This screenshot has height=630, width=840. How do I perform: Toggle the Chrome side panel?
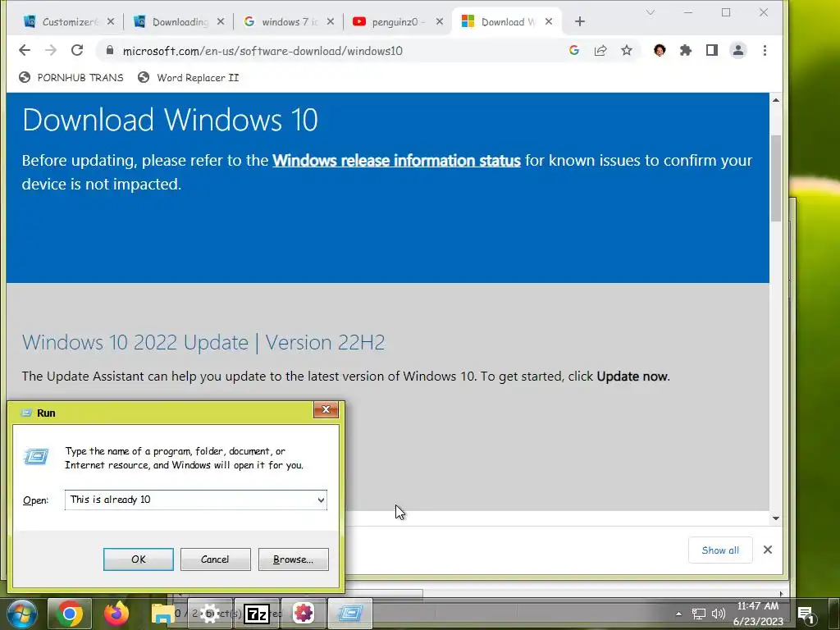(711, 50)
